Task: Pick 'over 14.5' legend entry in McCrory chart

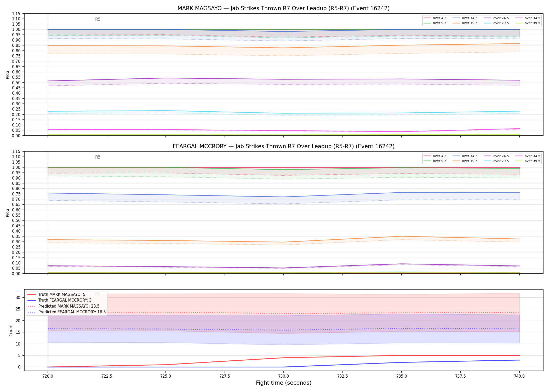Action: coord(465,156)
